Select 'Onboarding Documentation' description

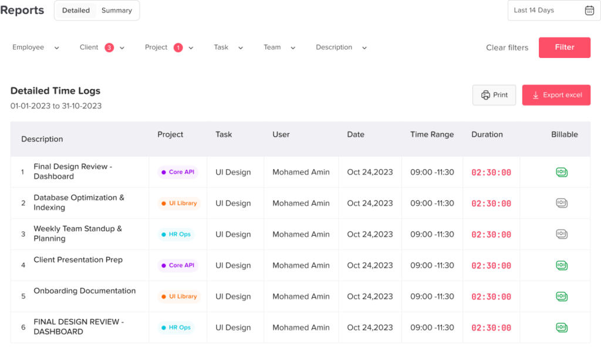[85, 291]
